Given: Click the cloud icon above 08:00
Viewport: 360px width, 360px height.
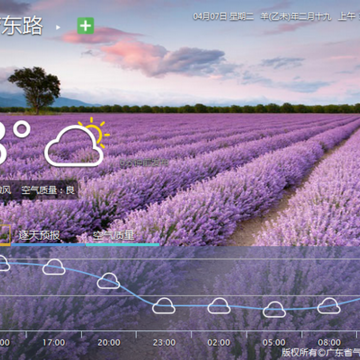Looking at the screenshot, I should tap(329, 306).
